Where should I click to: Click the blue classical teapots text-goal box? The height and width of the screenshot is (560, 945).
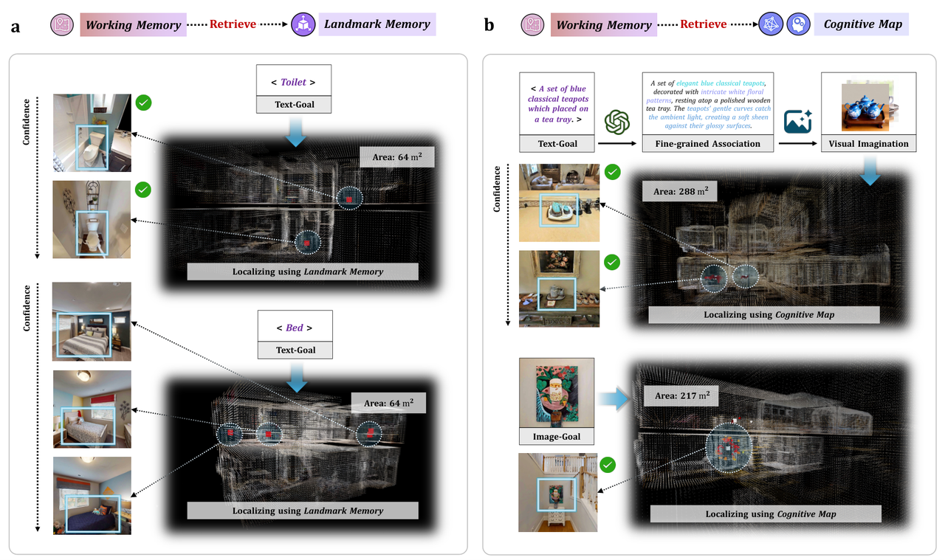[558, 112]
